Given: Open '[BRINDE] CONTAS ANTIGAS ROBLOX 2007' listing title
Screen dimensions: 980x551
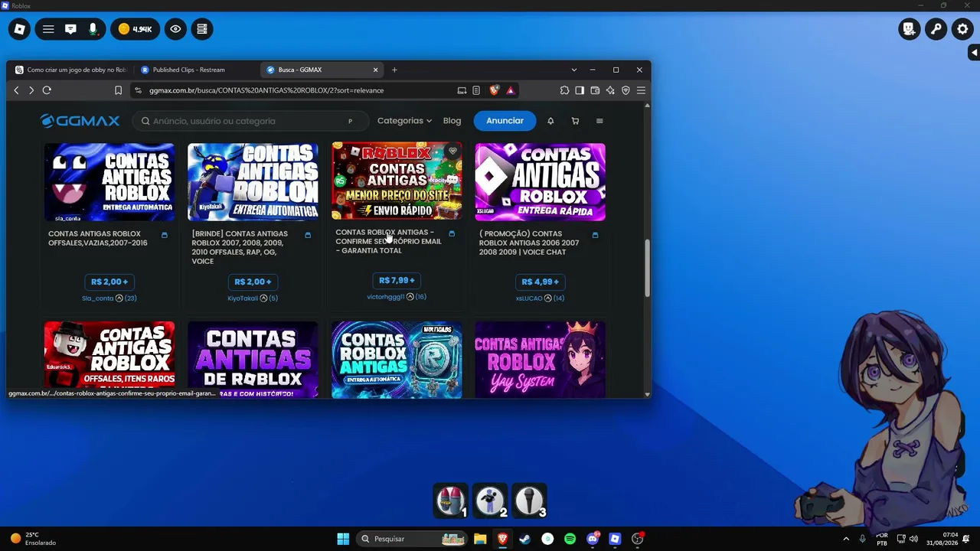Looking at the screenshot, I should coord(240,247).
